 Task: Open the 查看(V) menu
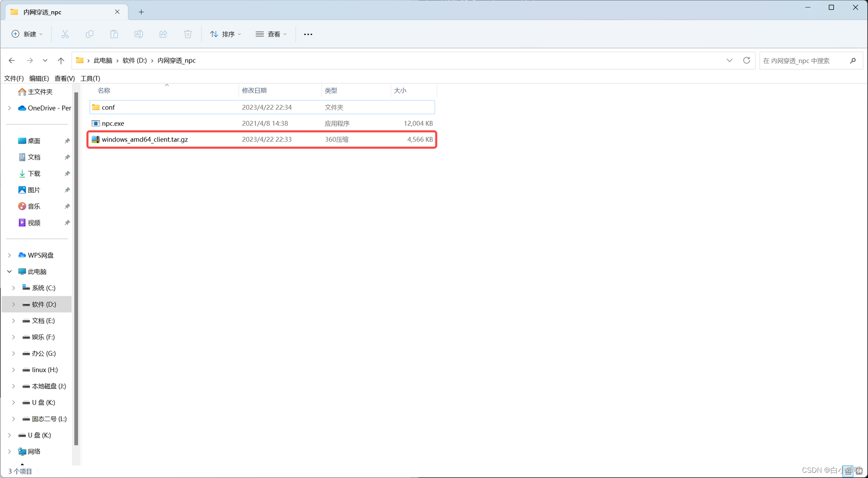click(65, 79)
